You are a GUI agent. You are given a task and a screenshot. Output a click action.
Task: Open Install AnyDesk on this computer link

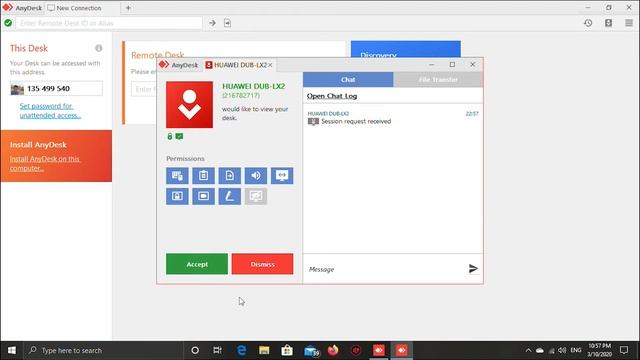click(x=45, y=163)
